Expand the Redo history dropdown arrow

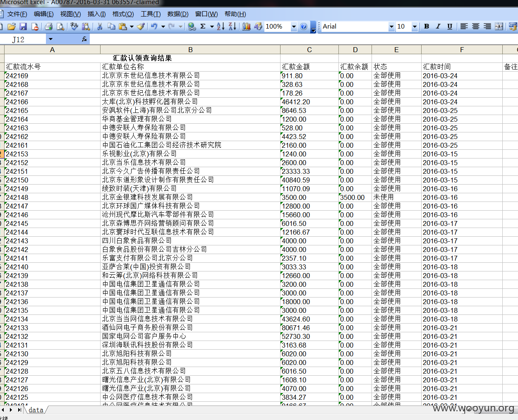pyautogui.click(x=180, y=27)
